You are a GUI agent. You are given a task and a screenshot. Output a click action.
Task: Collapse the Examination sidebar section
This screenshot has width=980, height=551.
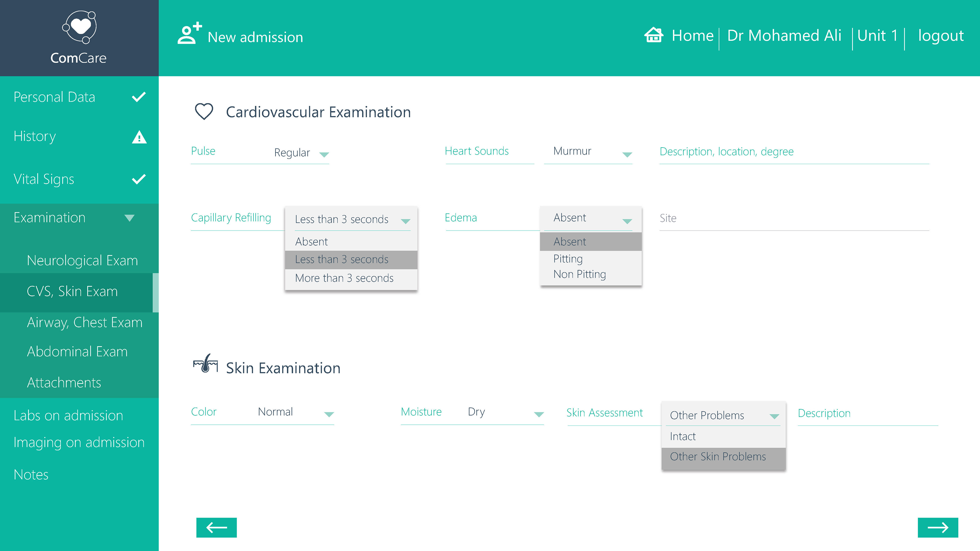tap(129, 218)
